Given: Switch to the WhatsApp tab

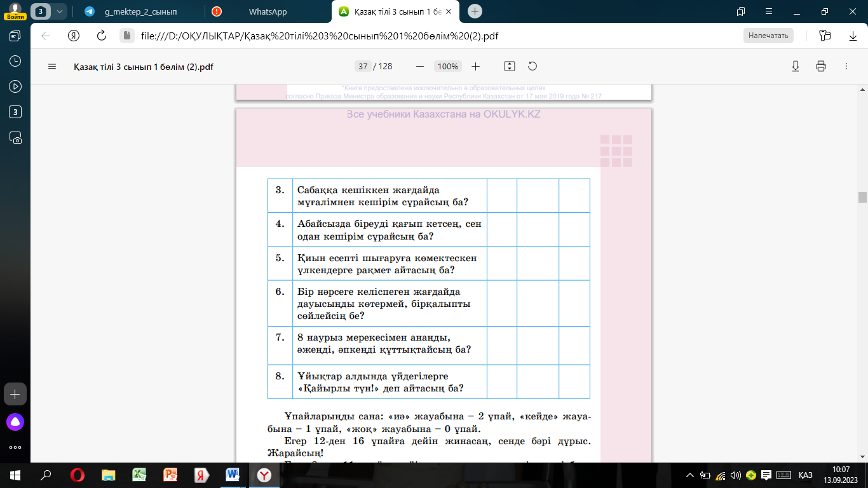Looking at the screenshot, I should 267,11.
